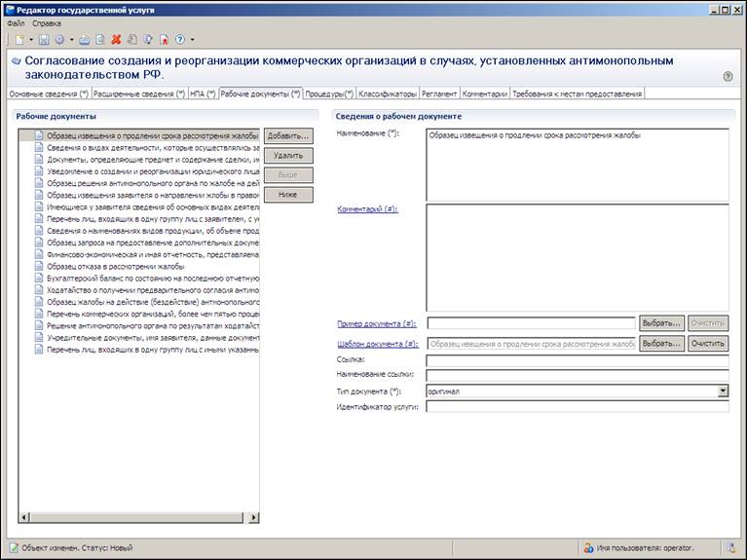Click into the Комментарий text area
747x560 pixels.
click(x=578, y=258)
